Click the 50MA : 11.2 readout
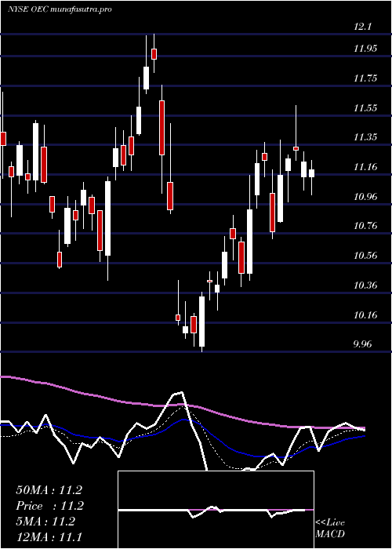This screenshot has height=549, width=392. click(x=49, y=490)
